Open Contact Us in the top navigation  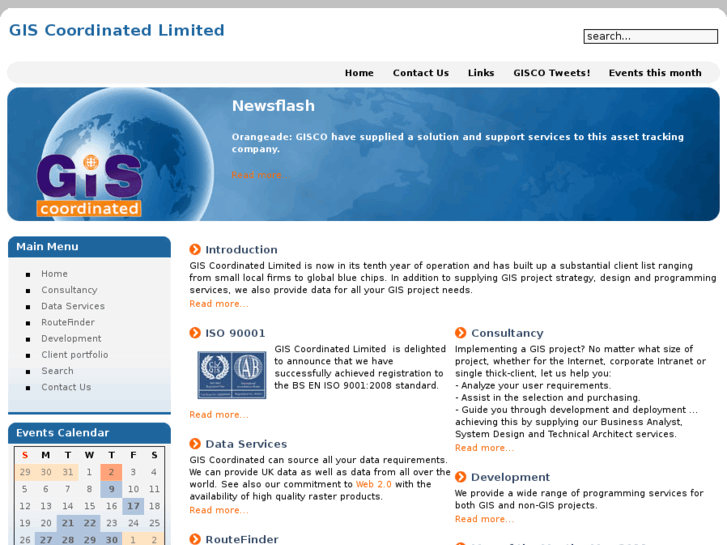coord(421,73)
